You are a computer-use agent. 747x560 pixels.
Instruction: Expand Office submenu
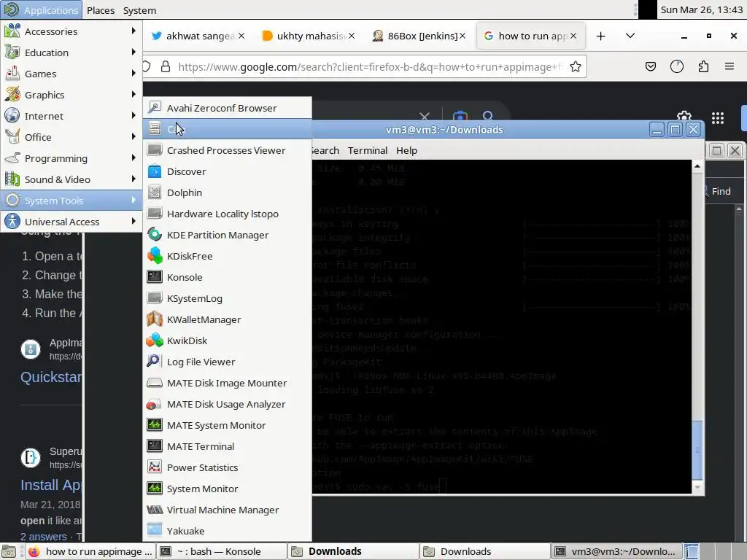tap(71, 137)
